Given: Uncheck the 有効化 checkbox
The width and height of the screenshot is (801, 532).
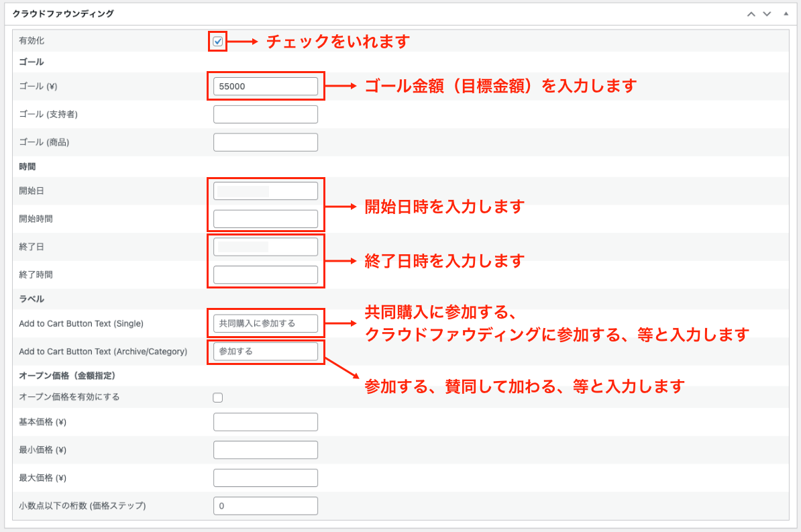Looking at the screenshot, I should coord(217,42).
